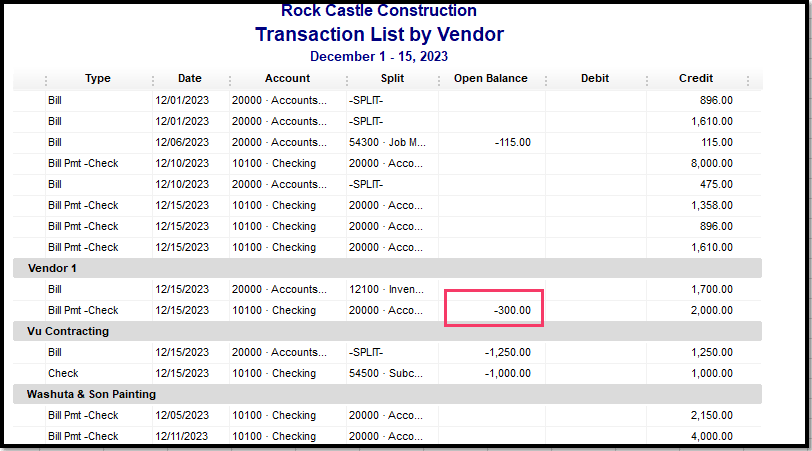
Task: Click the 54300 · Job M... split cell
Action: click(x=387, y=142)
